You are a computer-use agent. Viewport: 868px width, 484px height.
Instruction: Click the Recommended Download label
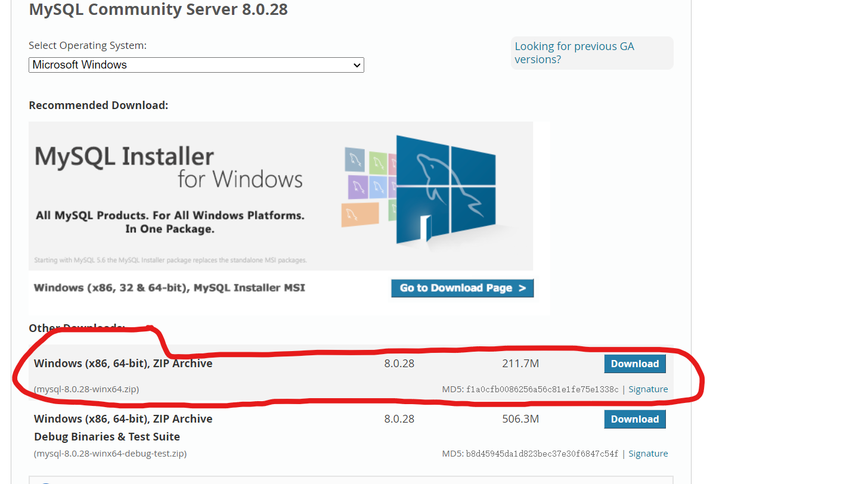[98, 106]
